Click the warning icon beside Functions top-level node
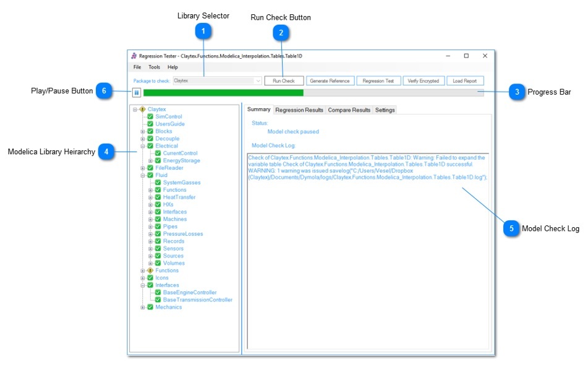The width and height of the screenshot is (588, 367). 150,270
